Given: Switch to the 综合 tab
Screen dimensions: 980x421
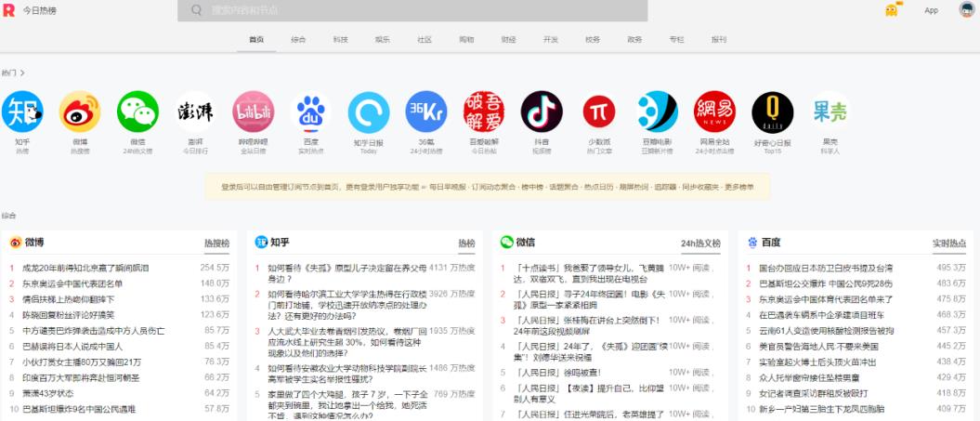Looking at the screenshot, I should coord(298,39).
